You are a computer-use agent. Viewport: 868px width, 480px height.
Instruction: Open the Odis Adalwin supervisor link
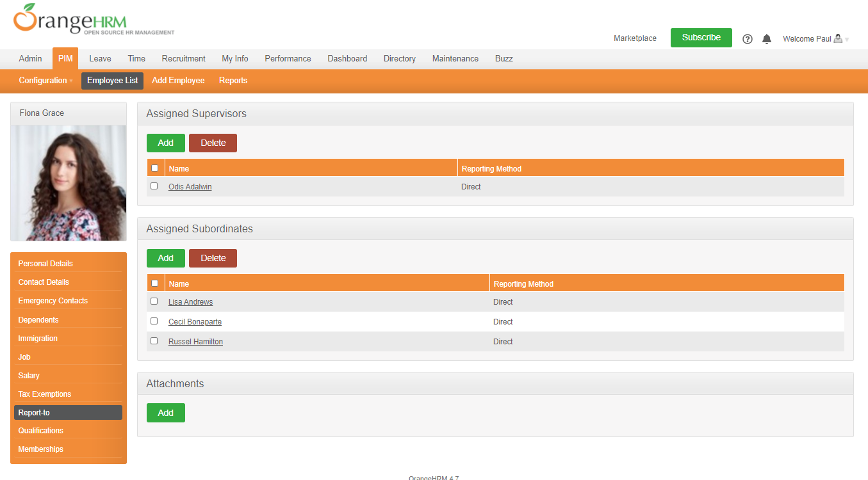point(190,187)
